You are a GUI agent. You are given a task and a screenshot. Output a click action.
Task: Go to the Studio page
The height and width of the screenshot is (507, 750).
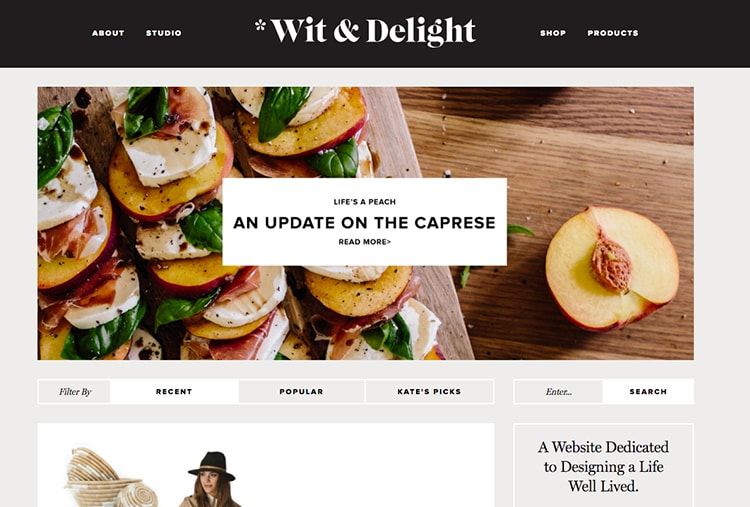point(164,33)
